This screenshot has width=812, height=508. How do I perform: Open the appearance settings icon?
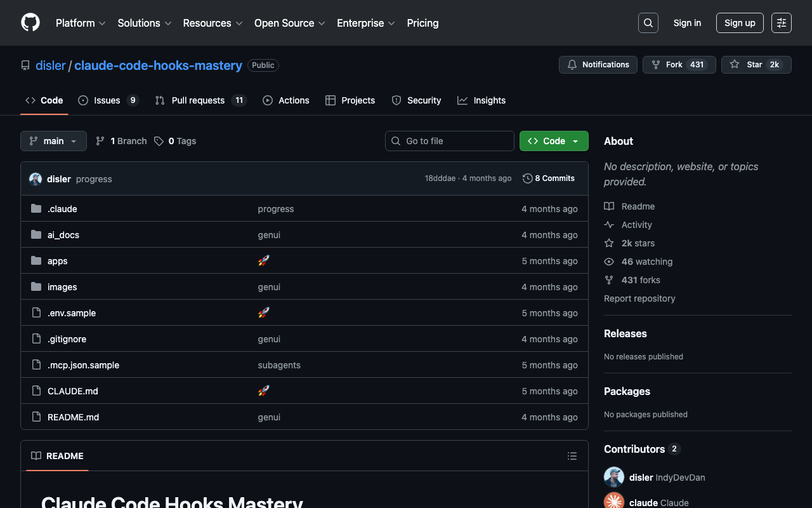click(781, 23)
